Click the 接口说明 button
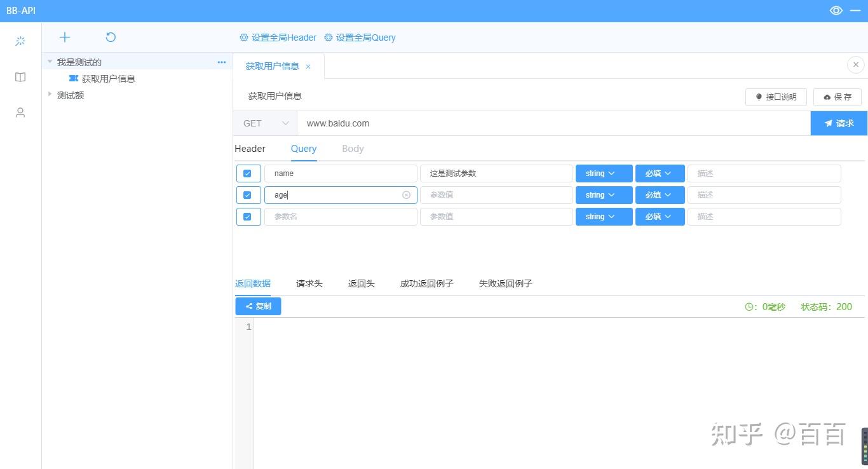The width and height of the screenshot is (868, 469). tap(776, 97)
